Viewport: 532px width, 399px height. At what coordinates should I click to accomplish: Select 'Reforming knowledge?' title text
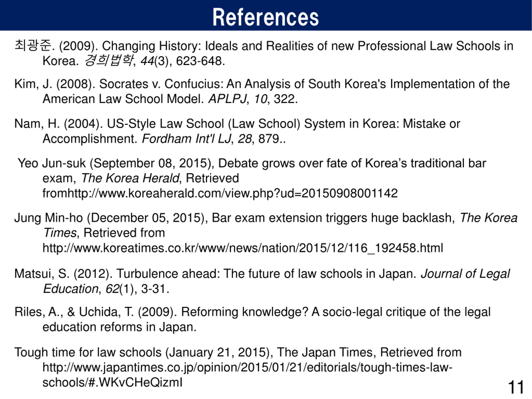pyautogui.click(x=245, y=312)
